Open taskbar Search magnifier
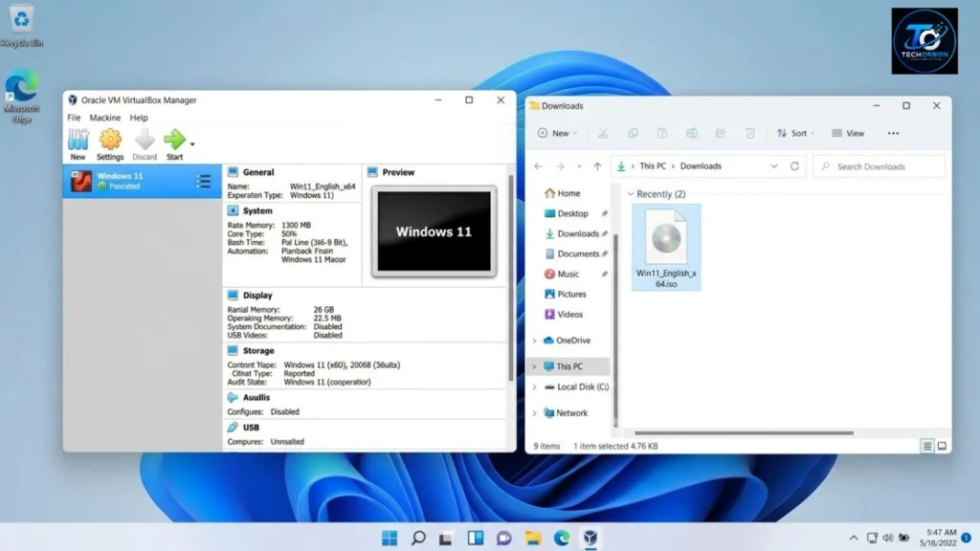 tap(419, 538)
